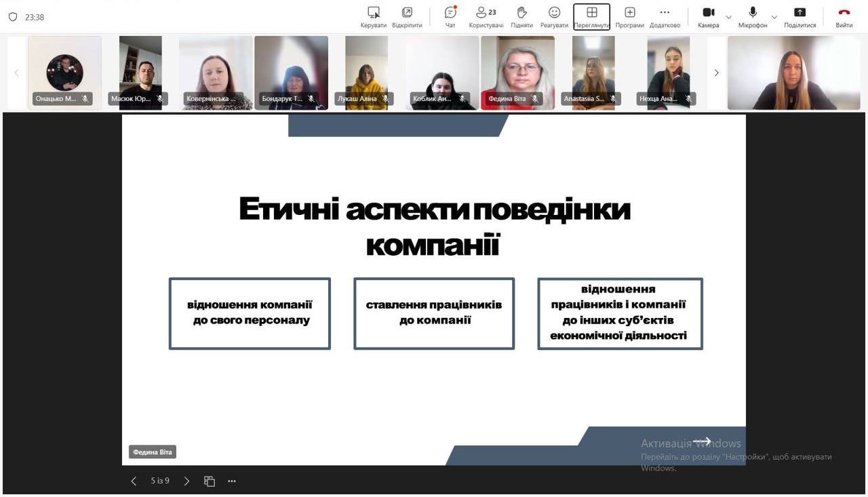The width and height of the screenshot is (868, 497).
Task: Open the Переглянути view layout options
Action: [x=591, y=16]
